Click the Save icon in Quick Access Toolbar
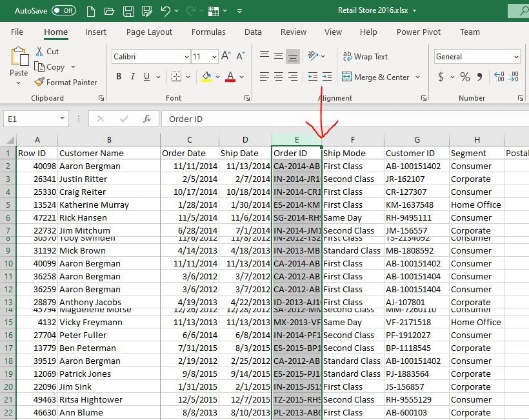The image size is (529, 420). coord(128,10)
